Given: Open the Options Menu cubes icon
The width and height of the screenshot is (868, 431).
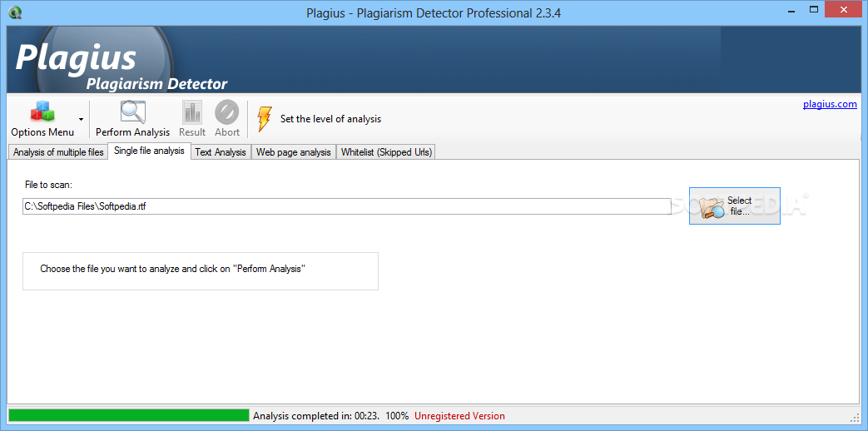Looking at the screenshot, I should 42,111.
